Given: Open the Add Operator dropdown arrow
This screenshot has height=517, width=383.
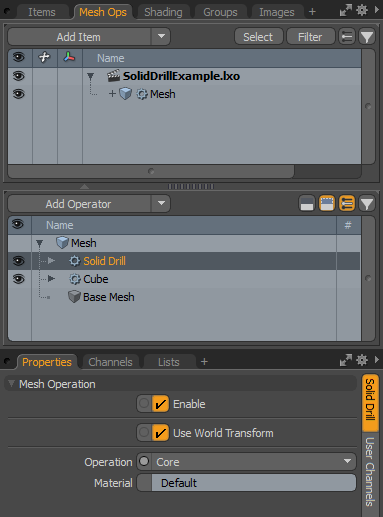Looking at the screenshot, I should (161, 203).
